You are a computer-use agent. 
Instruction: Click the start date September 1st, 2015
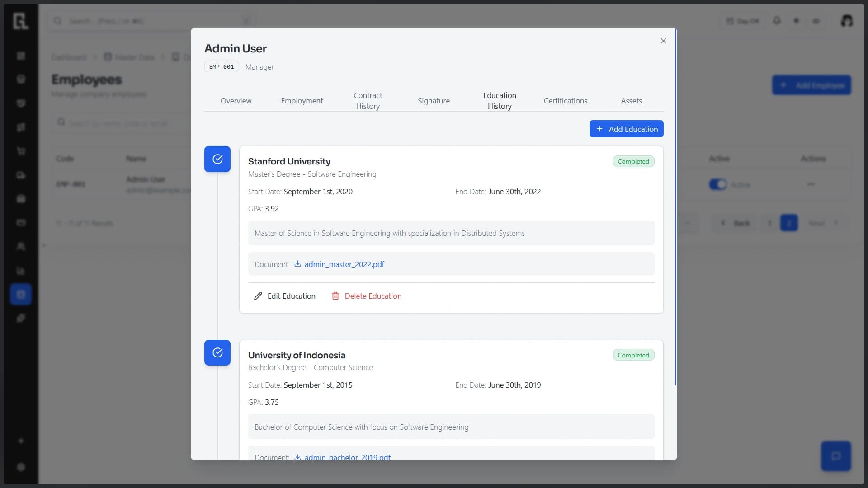click(318, 385)
